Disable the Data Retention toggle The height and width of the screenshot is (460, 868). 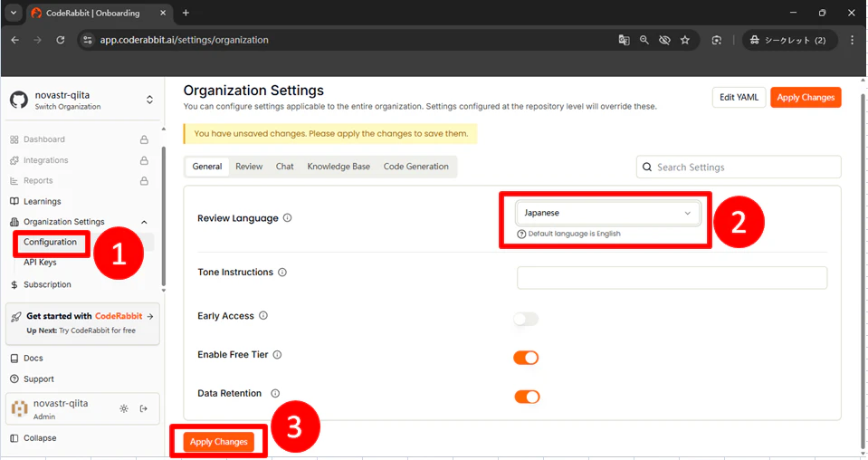[x=527, y=397]
